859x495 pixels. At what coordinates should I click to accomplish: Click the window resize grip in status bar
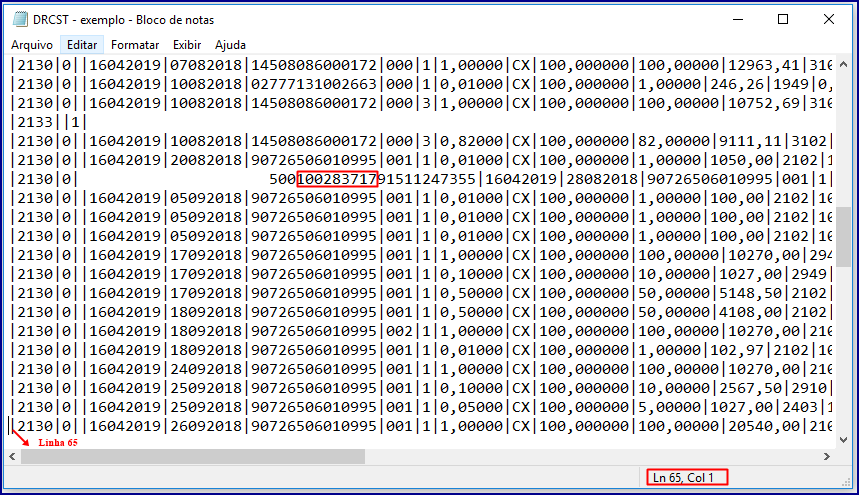coord(846,482)
